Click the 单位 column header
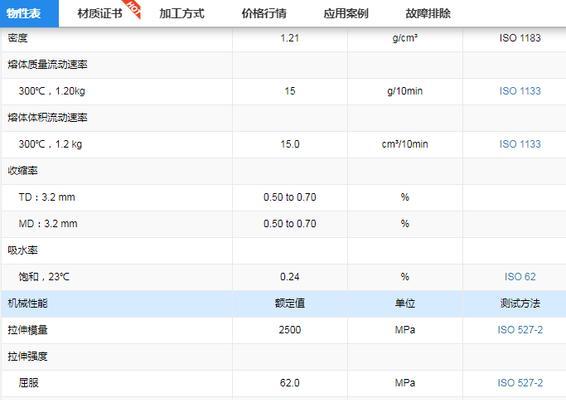Image resolution: width=566 pixels, height=400 pixels. coord(405,303)
